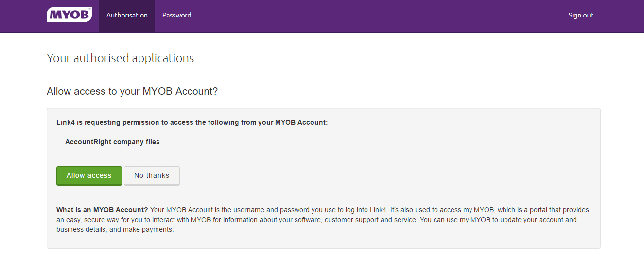Viewport: 644px width, 273px height.
Task: Decline with the No thanks button
Action: (x=152, y=175)
